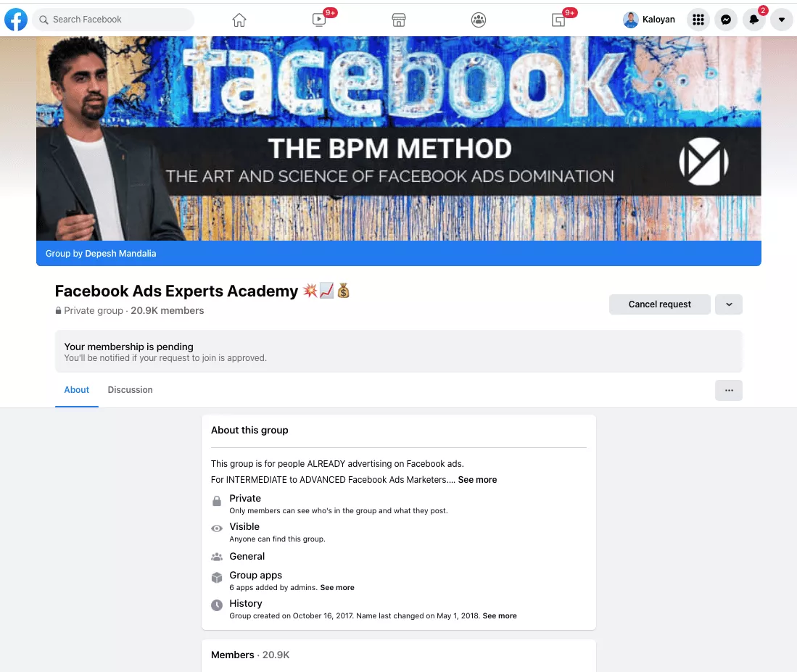Open the Messenger icon
The height and width of the screenshot is (672, 797).
726,20
